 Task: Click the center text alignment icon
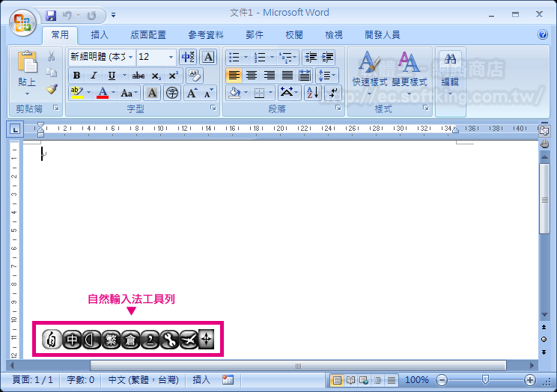[252, 76]
